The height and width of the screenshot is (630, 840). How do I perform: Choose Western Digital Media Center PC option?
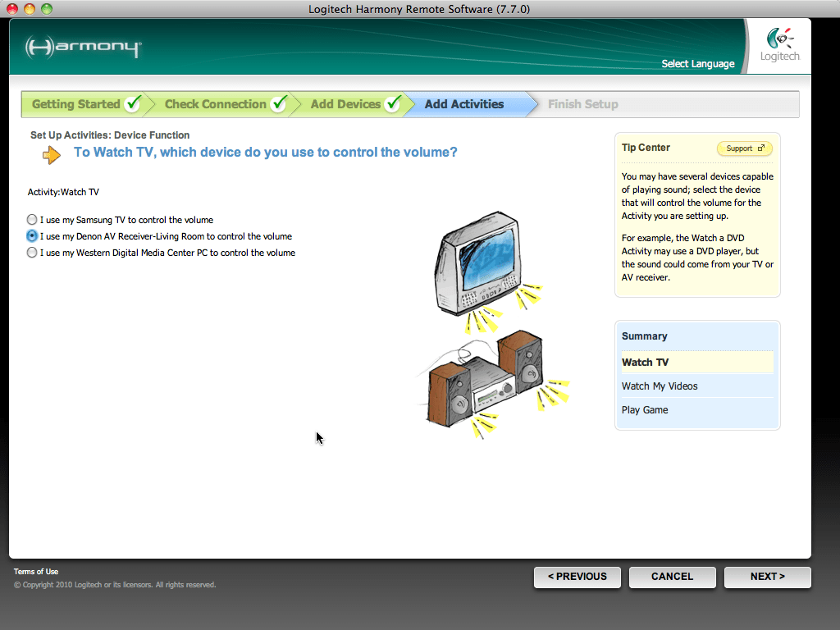pos(32,253)
